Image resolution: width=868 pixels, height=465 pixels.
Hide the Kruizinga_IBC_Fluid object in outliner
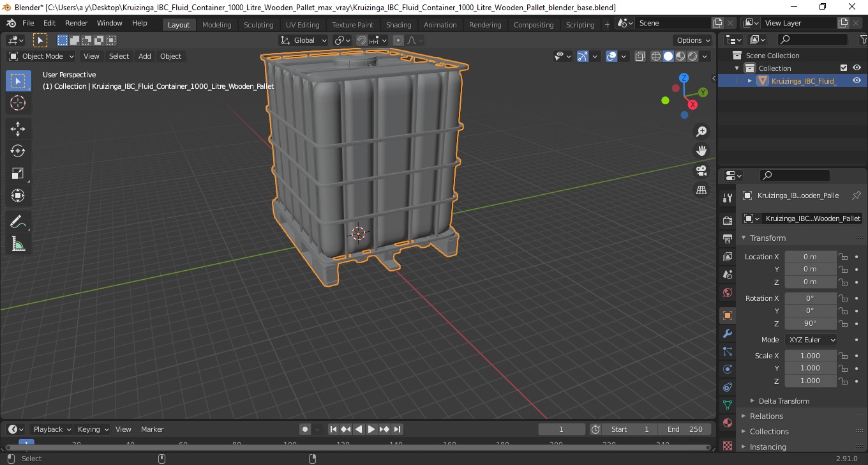coord(857,80)
